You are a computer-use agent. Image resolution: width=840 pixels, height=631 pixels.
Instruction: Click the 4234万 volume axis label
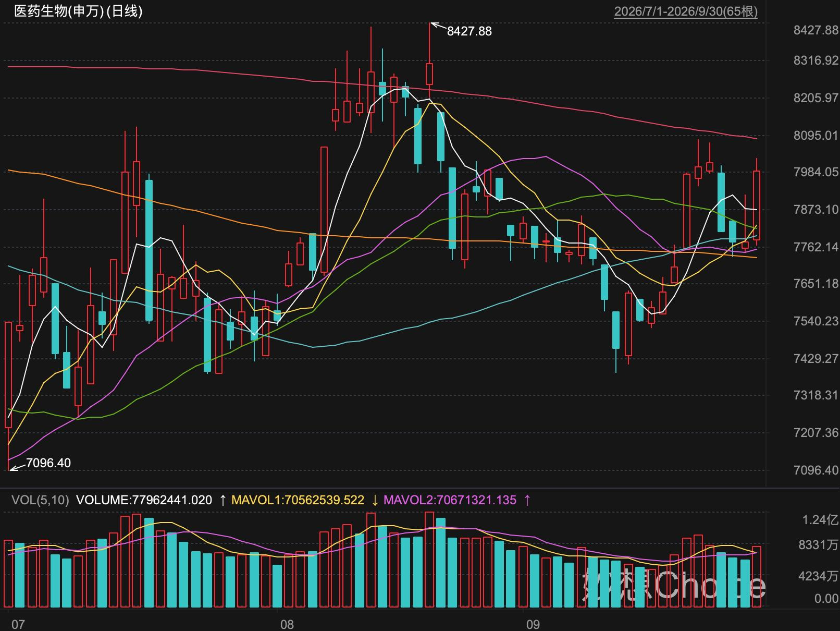(x=819, y=576)
